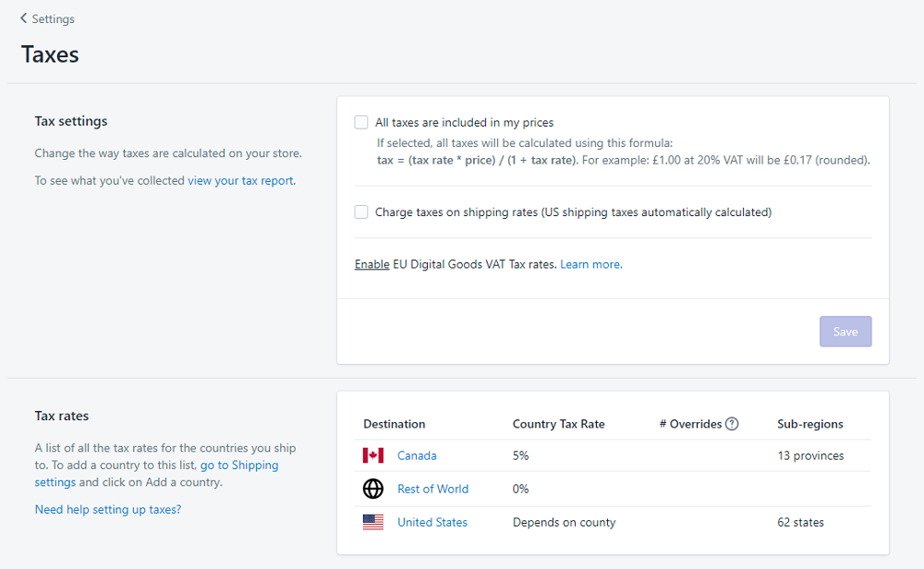
Task: Click the Destination column header
Action: click(x=394, y=423)
